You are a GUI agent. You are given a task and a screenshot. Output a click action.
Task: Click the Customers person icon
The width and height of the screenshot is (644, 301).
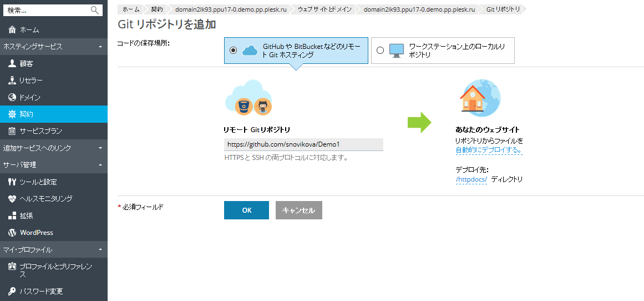pos(12,63)
